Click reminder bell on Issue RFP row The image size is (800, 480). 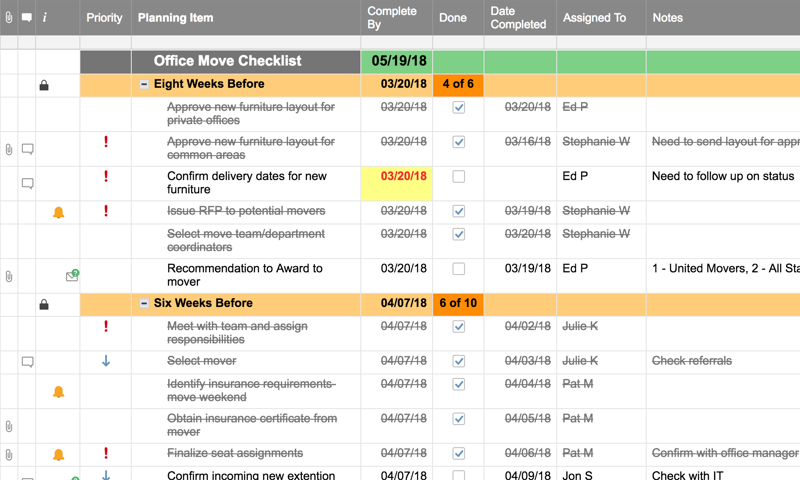(x=58, y=212)
